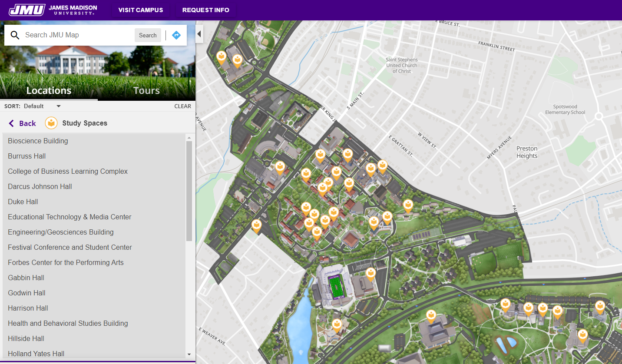
Task: Click the study marker left of the lake building
Action: (337, 325)
